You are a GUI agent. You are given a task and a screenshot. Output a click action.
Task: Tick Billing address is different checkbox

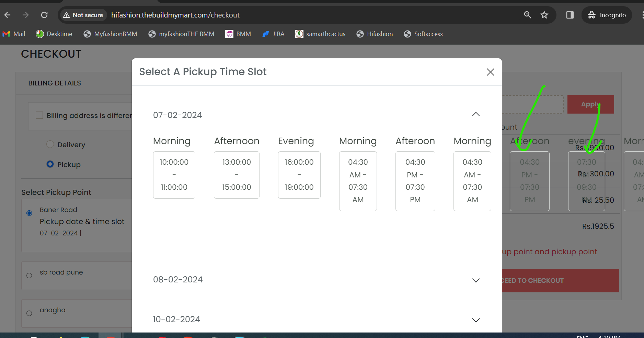pos(39,115)
